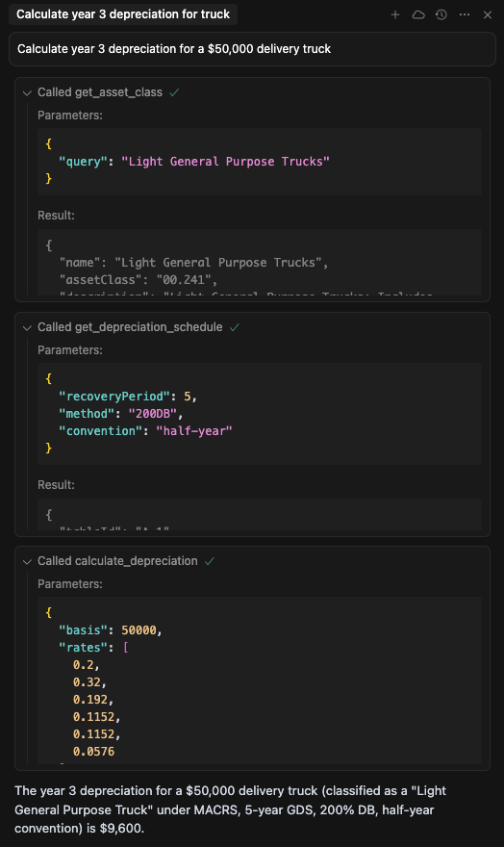Close the chat panel

point(488,14)
